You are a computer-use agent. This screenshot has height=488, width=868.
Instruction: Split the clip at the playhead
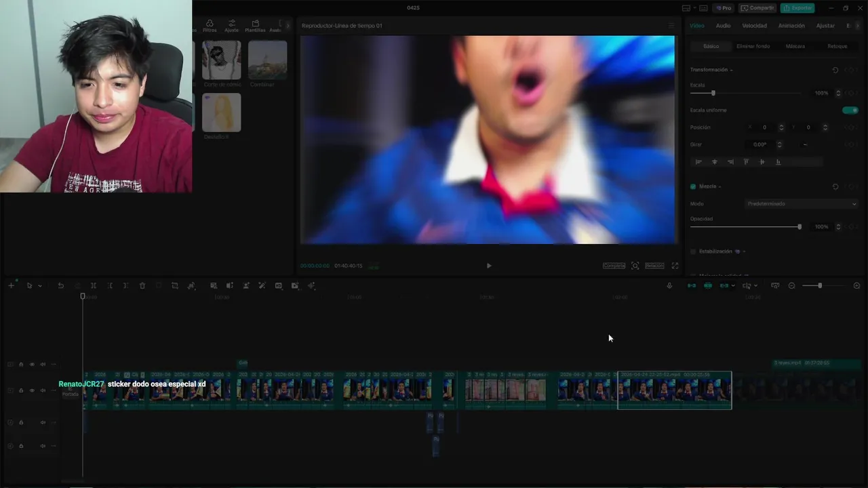94,286
